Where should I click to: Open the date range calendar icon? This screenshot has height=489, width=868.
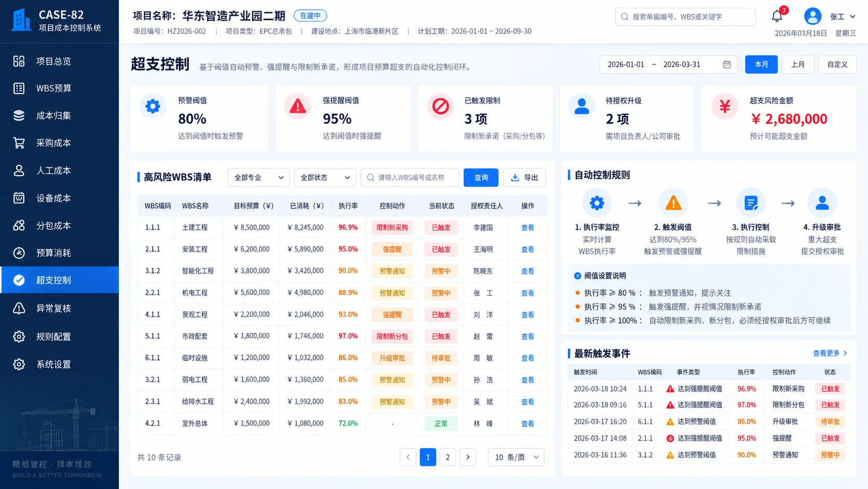pos(727,64)
